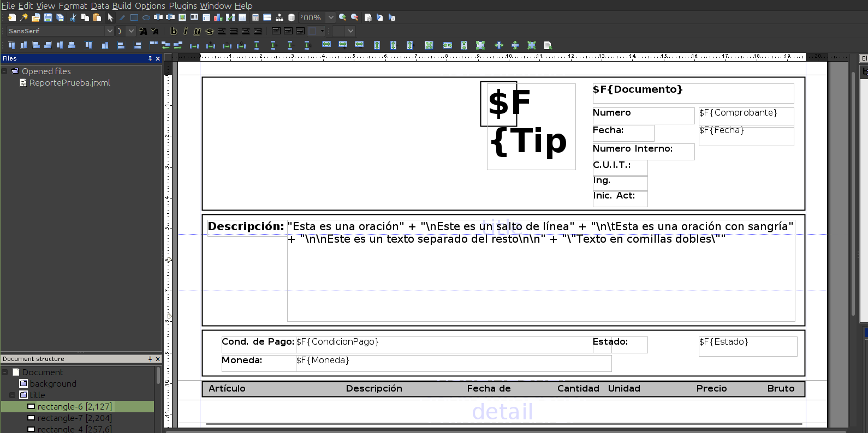The height and width of the screenshot is (433, 868).
Task: Toggle bold text formatting
Action: (x=174, y=31)
